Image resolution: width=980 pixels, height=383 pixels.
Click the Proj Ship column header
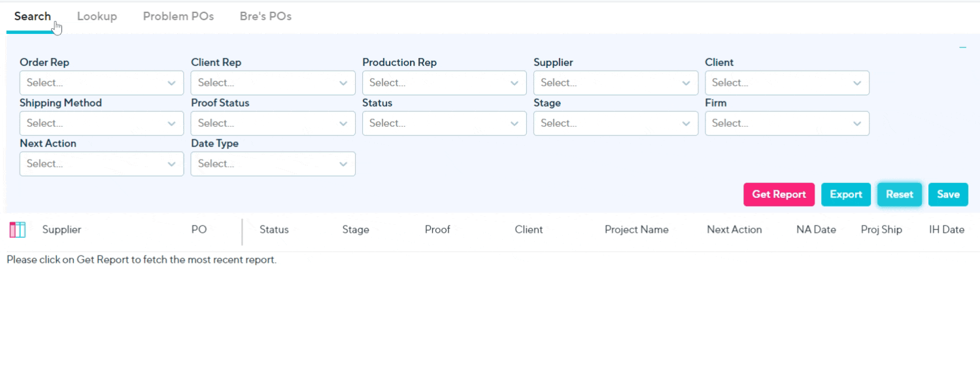tap(881, 229)
